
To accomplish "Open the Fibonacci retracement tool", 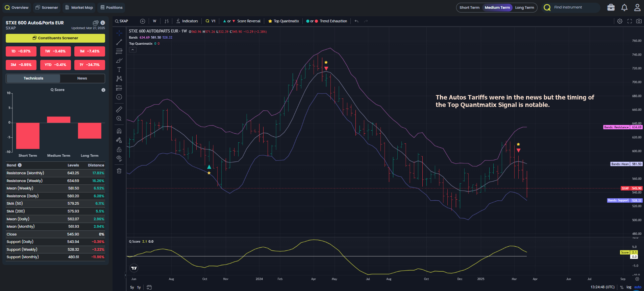I will tap(119, 51).
